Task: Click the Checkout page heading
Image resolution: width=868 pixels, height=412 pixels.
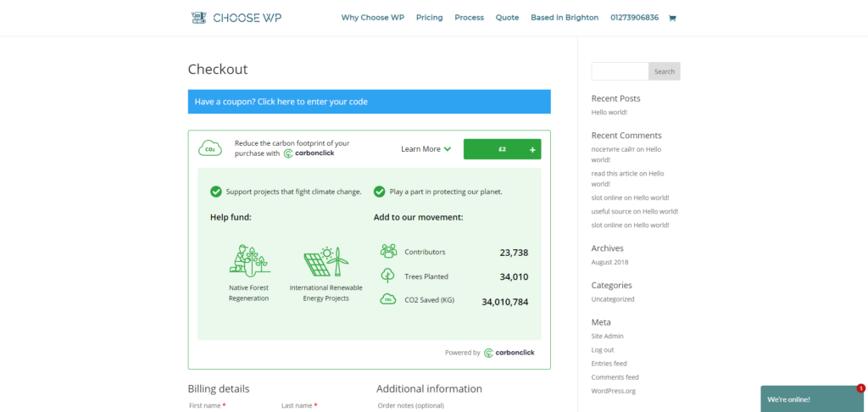Action: (218, 70)
